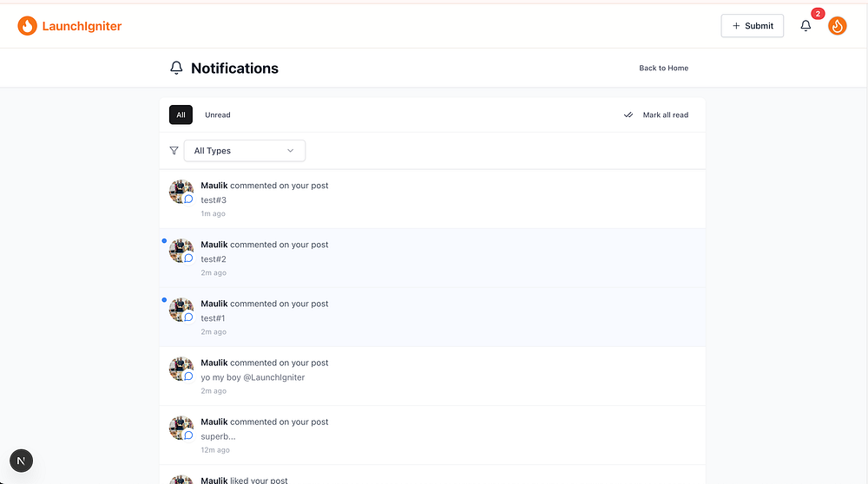
Task: Click the blue unread dot beside test#1
Action: pos(164,299)
